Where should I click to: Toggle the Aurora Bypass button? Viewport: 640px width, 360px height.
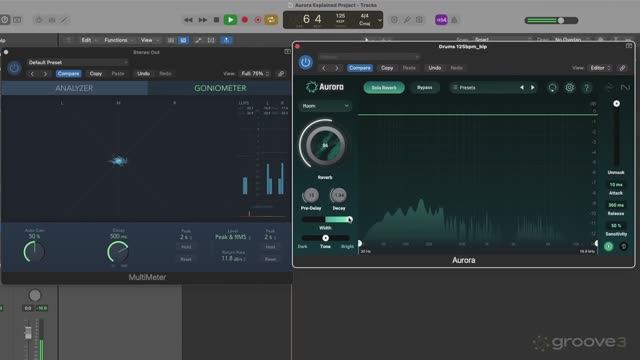(424, 88)
